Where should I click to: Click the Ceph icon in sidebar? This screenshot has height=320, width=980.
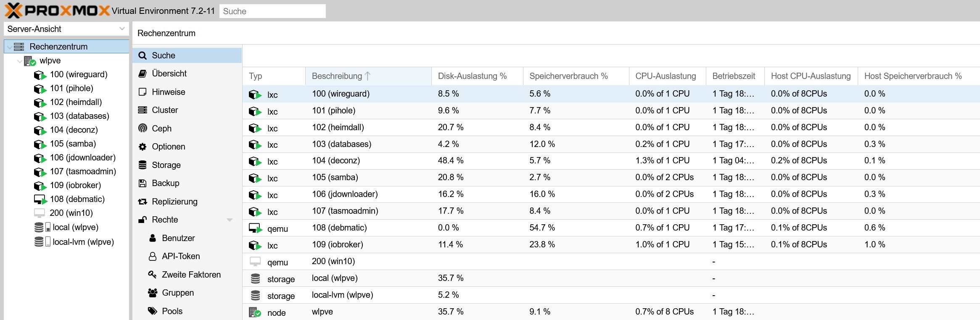click(x=143, y=128)
